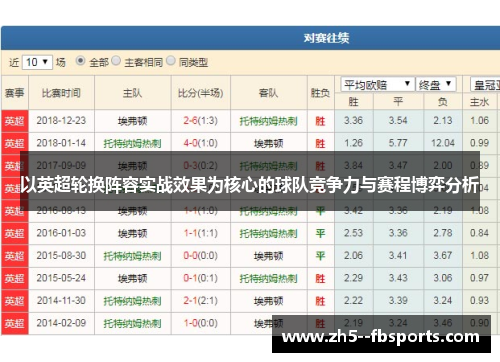Select the 同类型 radio button
500x362 pixels.
coord(171,61)
